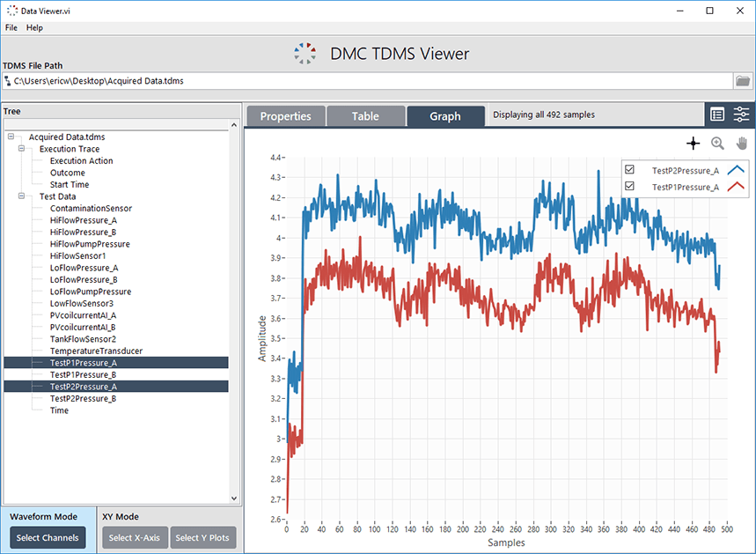
Task: Select TemperatureTransducer channel
Action: pos(97,351)
